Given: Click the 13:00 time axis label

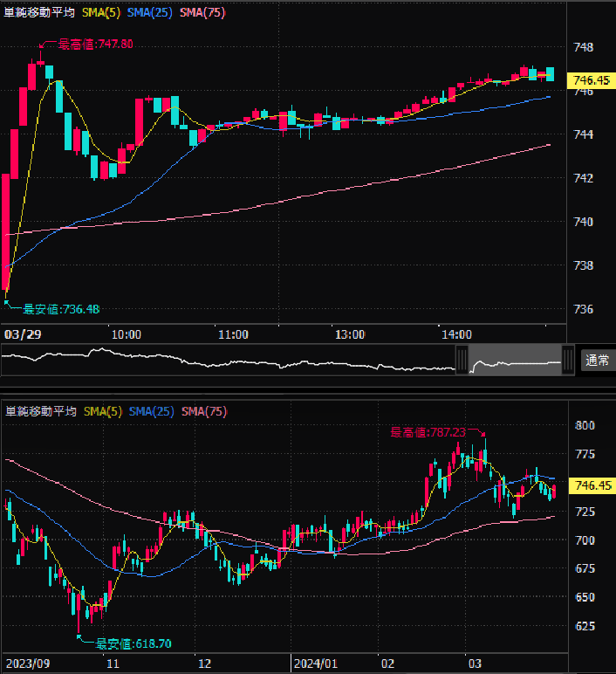Looking at the screenshot, I should (x=350, y=334).
